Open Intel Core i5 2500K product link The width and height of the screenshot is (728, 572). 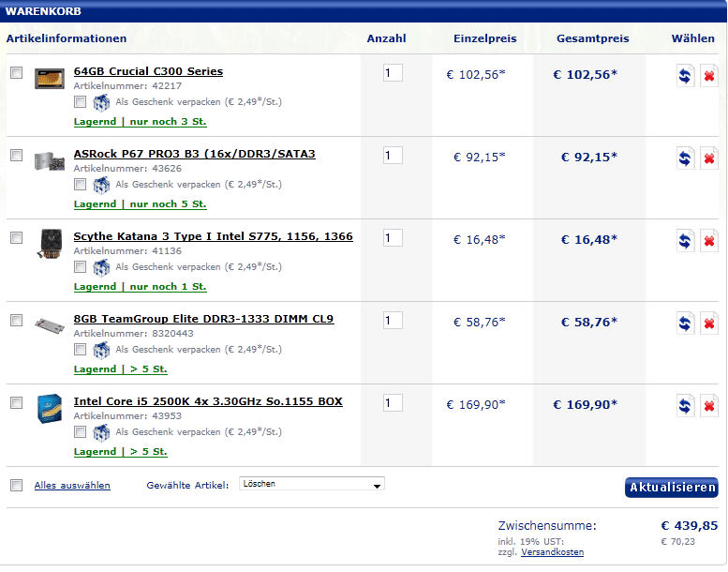click(208, 401)
